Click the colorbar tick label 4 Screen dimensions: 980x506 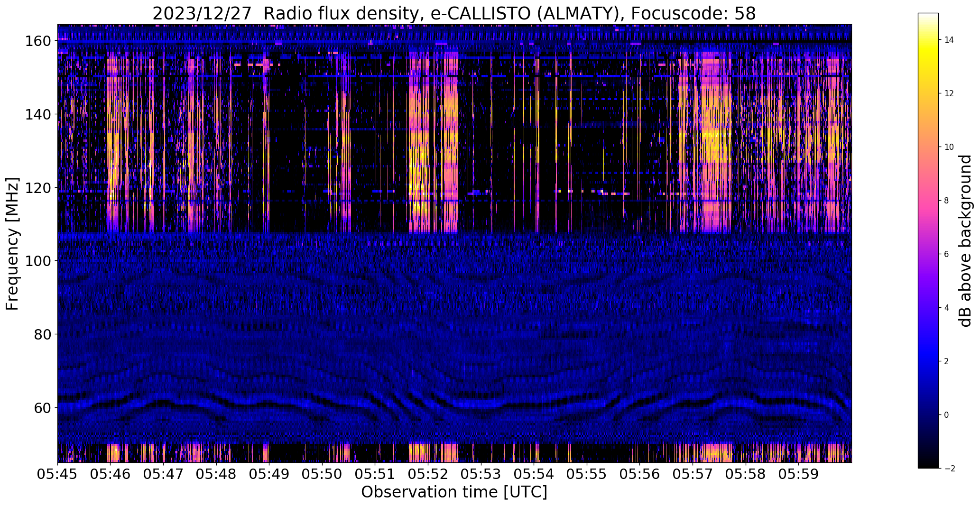click(947, 308)
